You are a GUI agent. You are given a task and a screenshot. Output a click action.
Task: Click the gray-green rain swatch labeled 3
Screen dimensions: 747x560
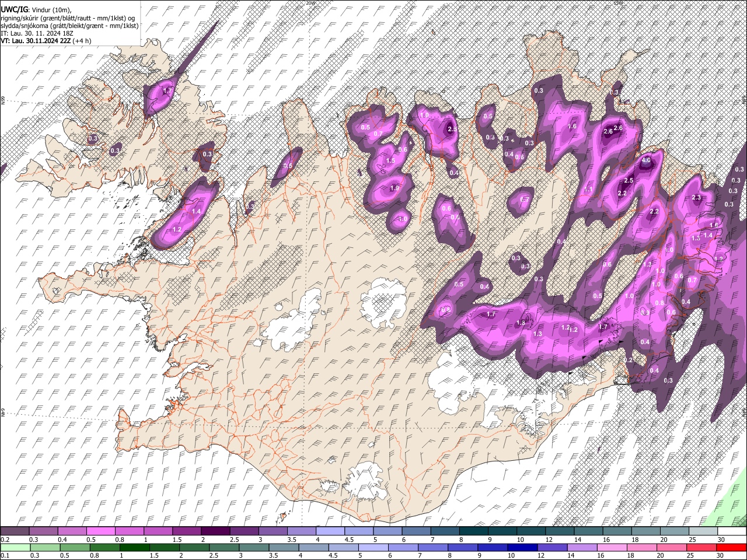click(x=254, y=547)
